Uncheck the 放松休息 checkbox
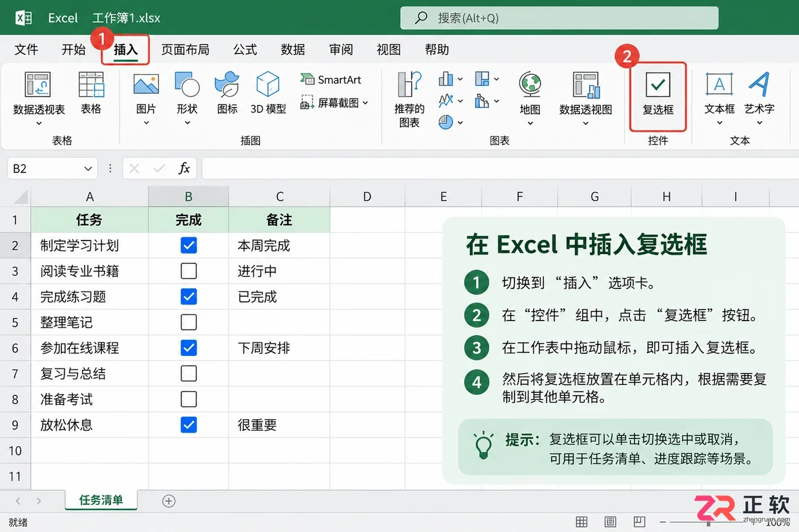799x532 pixels. pos(188,425)
